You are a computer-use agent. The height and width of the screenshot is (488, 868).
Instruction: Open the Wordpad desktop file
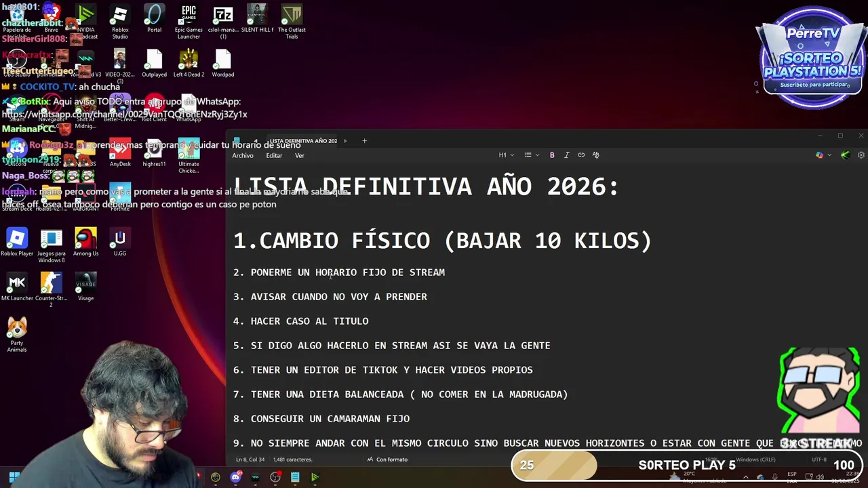(223, 64)
